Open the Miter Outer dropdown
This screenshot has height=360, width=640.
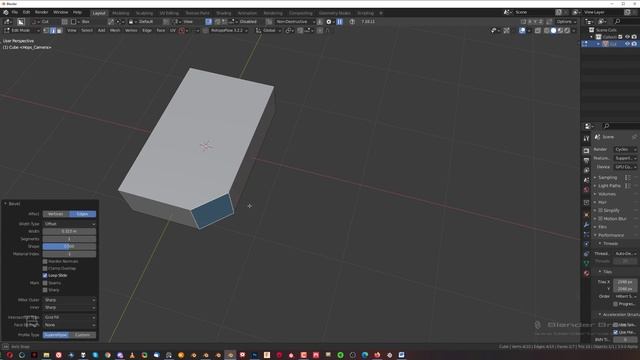click(69, 300)
